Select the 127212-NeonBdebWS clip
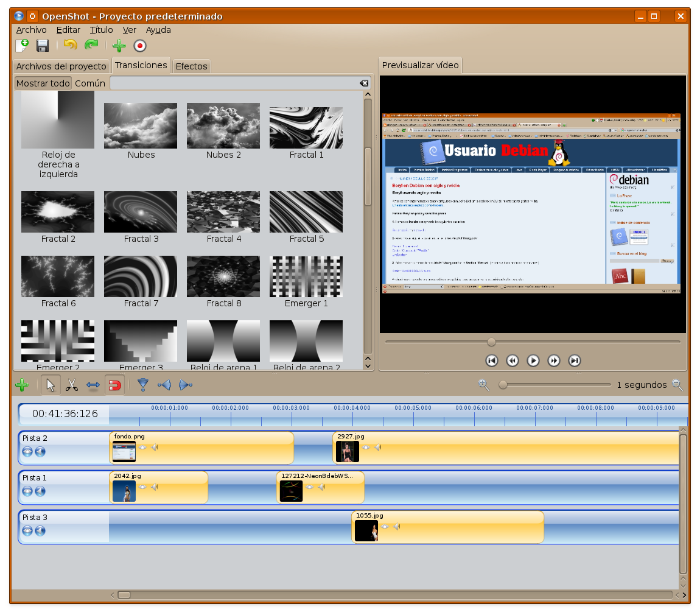 [x=321, y=487]
